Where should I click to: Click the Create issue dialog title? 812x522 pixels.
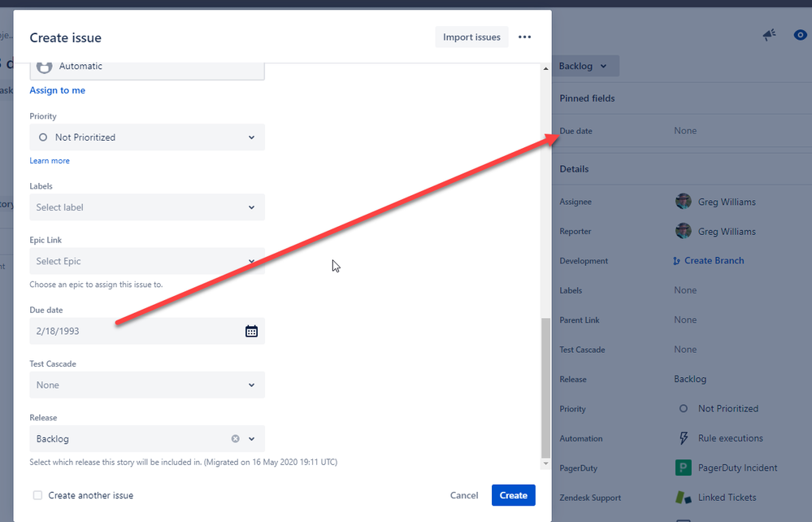pyautogui.click(x=65, y=37)
